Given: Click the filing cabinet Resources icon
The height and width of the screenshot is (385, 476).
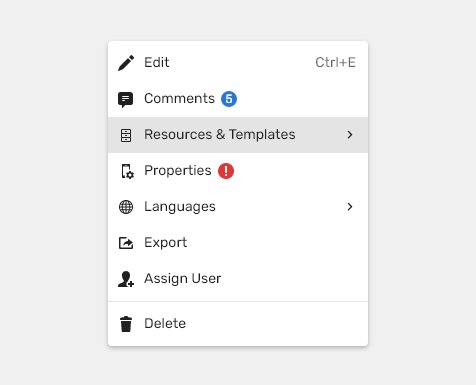Looking at the screenshot, I should [126, 135].
